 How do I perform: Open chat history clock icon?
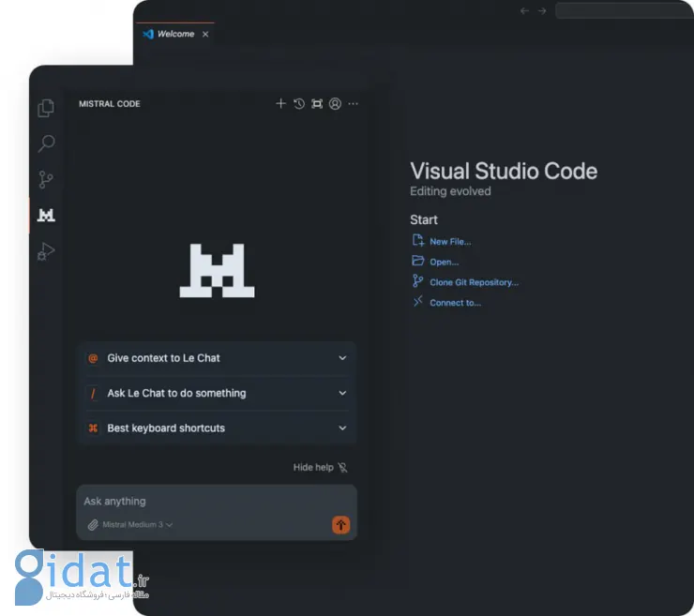[299, 103]
